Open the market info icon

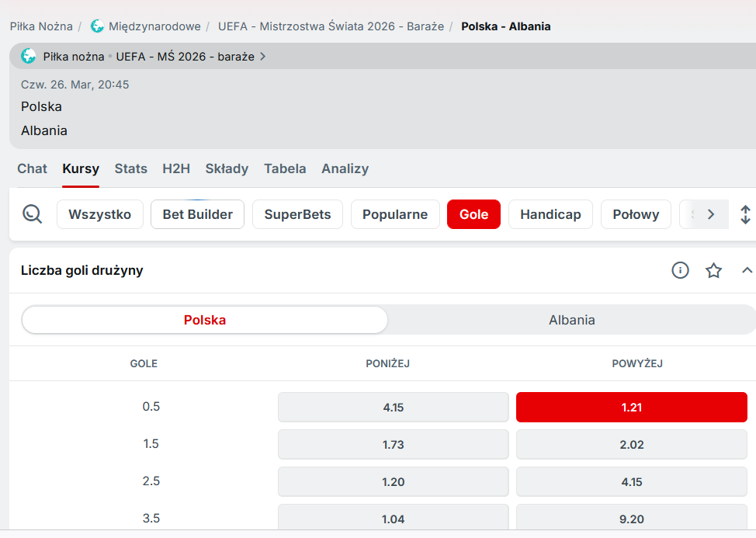click(680, 270)
